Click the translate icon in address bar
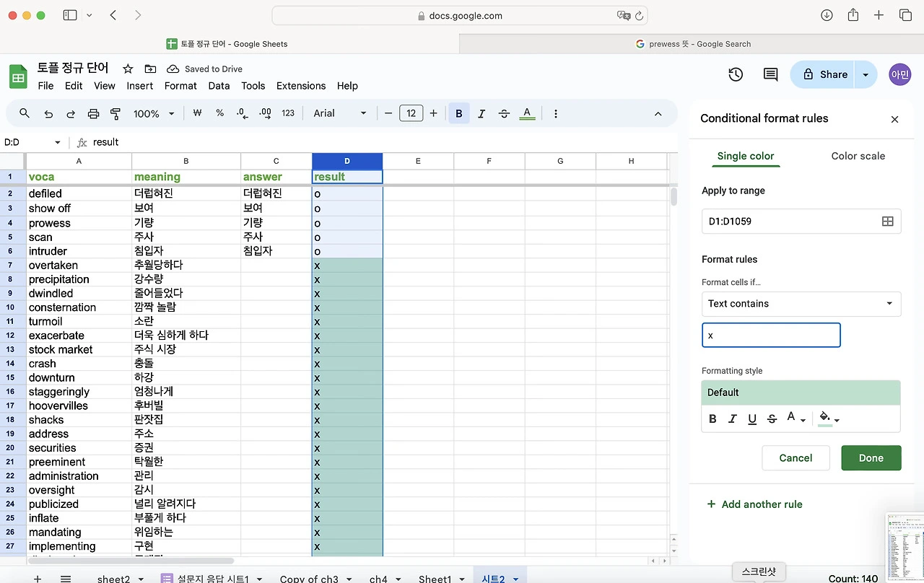The width and height of the screenshot is (924, 583). click(622, 15)
